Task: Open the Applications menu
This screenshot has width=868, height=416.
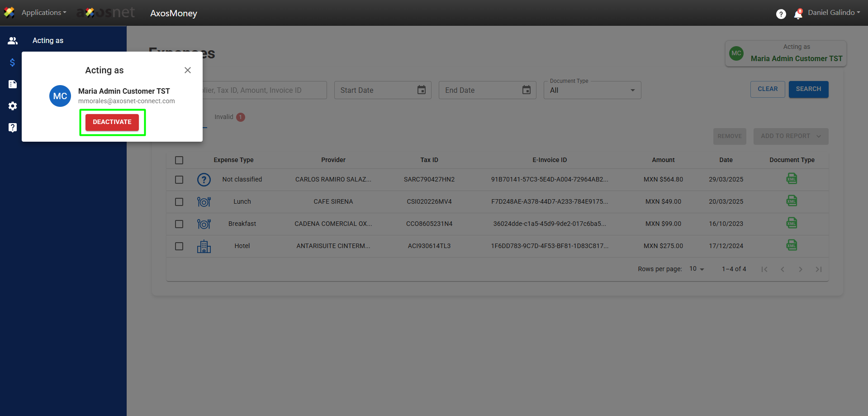Action: click(x=43, y=13)
